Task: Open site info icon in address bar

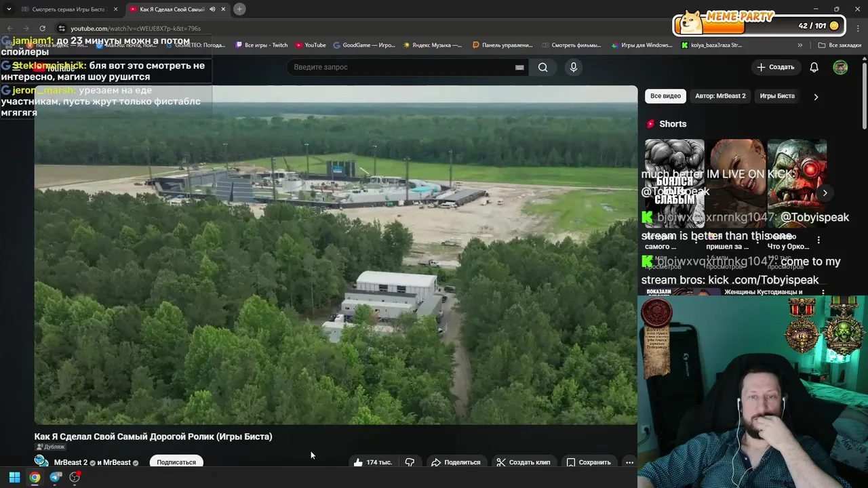Action: pyautogui.click(x=62, y=28)
